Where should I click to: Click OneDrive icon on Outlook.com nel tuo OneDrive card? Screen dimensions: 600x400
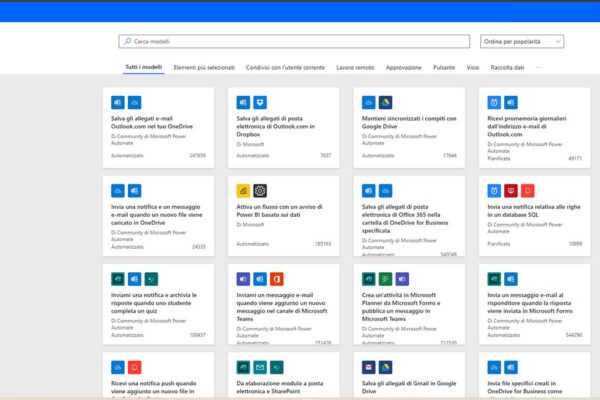pyautogui.click(x=134, y=102)
